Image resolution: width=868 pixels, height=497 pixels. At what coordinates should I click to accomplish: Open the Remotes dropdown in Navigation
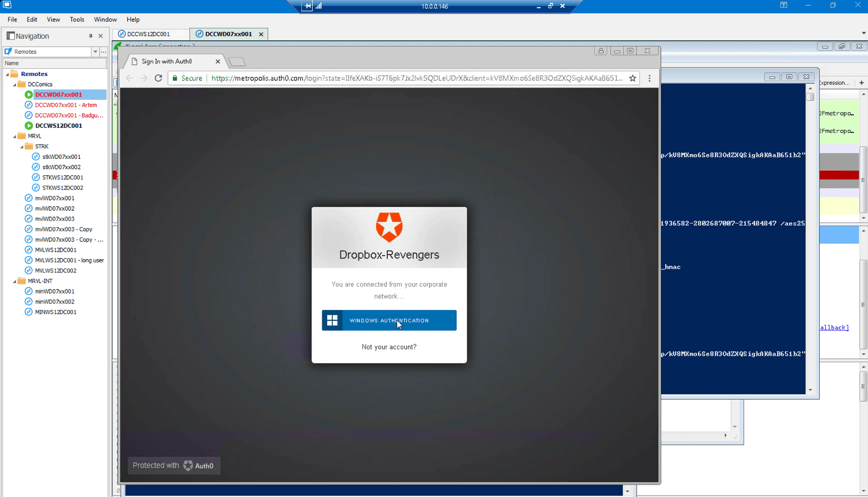tap(95, 52)
